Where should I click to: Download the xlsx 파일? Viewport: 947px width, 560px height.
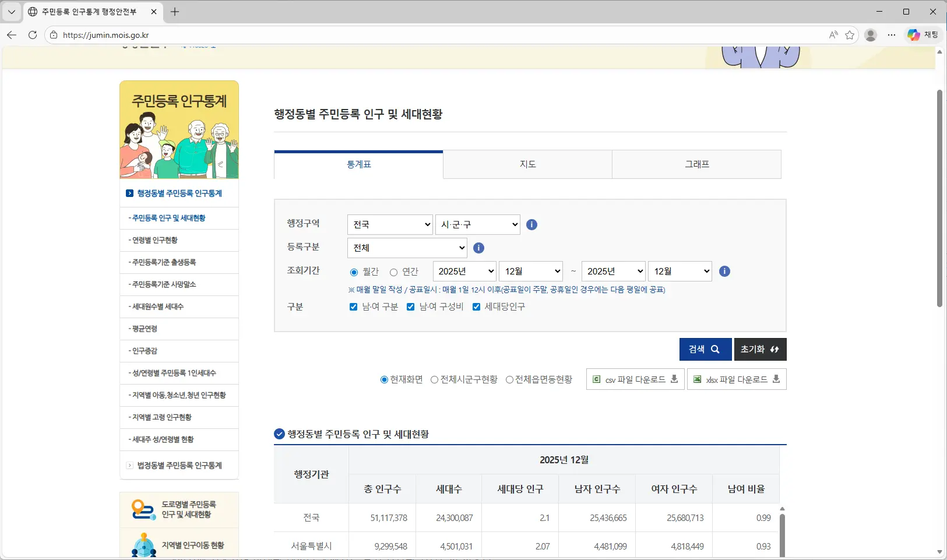click(737, 379)
